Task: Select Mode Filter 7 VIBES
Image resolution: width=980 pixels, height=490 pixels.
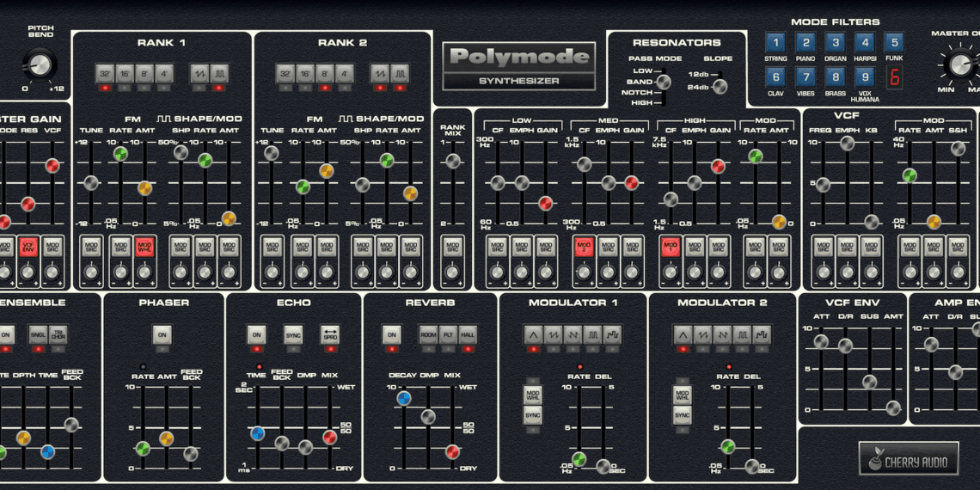Action: point(805,77)
